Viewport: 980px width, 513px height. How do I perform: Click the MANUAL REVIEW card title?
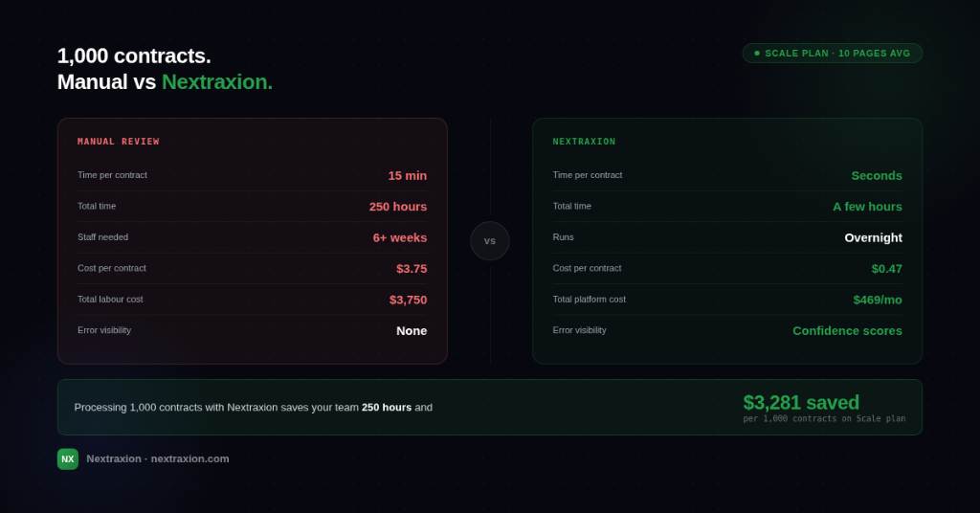pos(118,142)
